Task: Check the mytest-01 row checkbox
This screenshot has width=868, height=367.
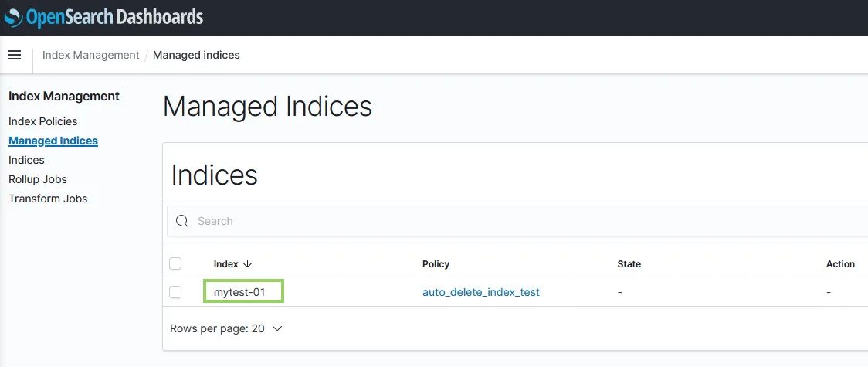Action: click(x=175, y=292)
